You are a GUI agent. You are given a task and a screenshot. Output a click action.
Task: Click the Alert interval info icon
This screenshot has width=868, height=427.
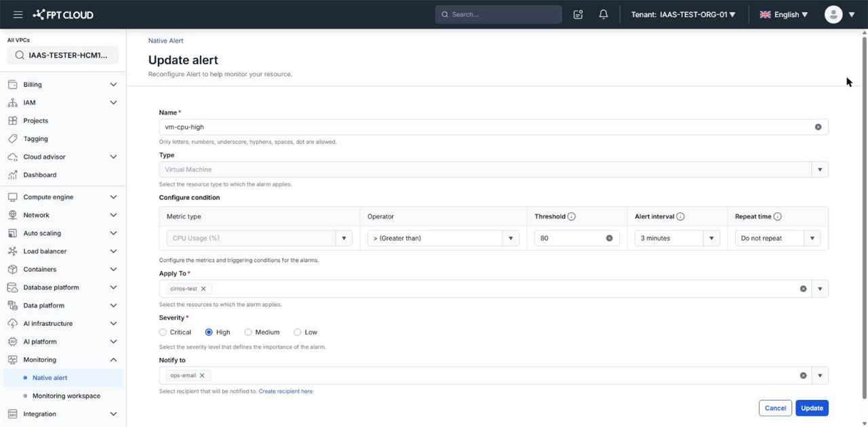point(680,217)
